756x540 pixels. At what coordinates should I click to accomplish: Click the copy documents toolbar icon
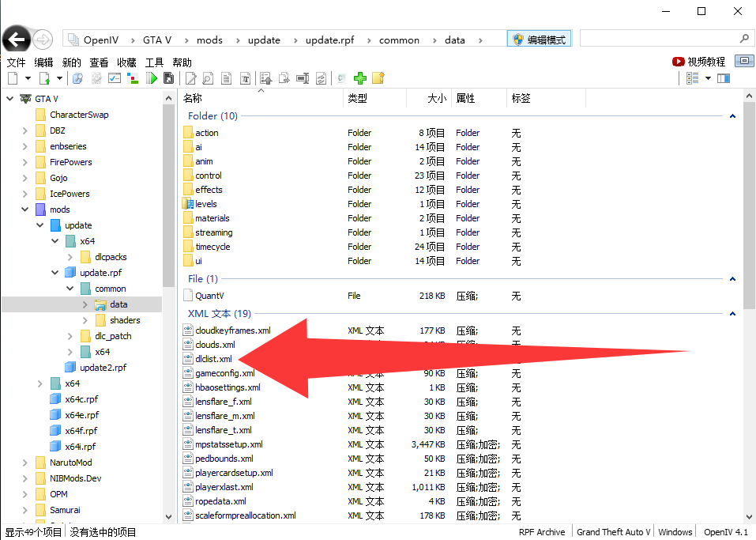(x=284, y=78)
